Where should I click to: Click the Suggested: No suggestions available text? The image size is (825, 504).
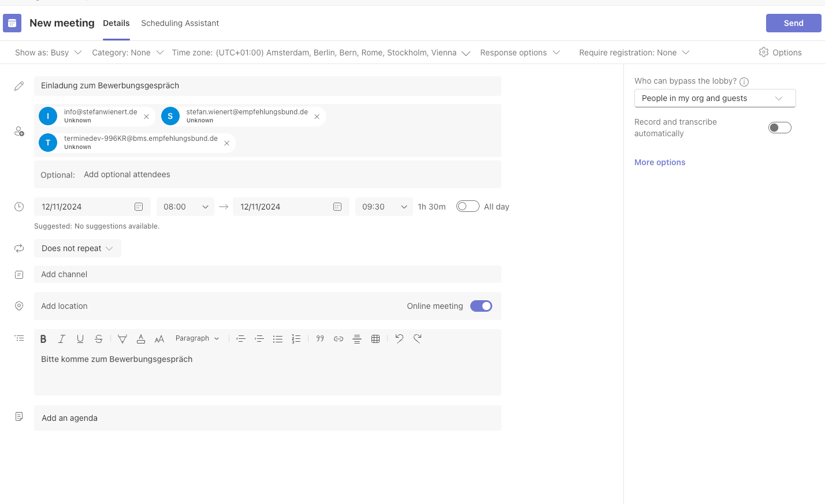click(96, 226)
